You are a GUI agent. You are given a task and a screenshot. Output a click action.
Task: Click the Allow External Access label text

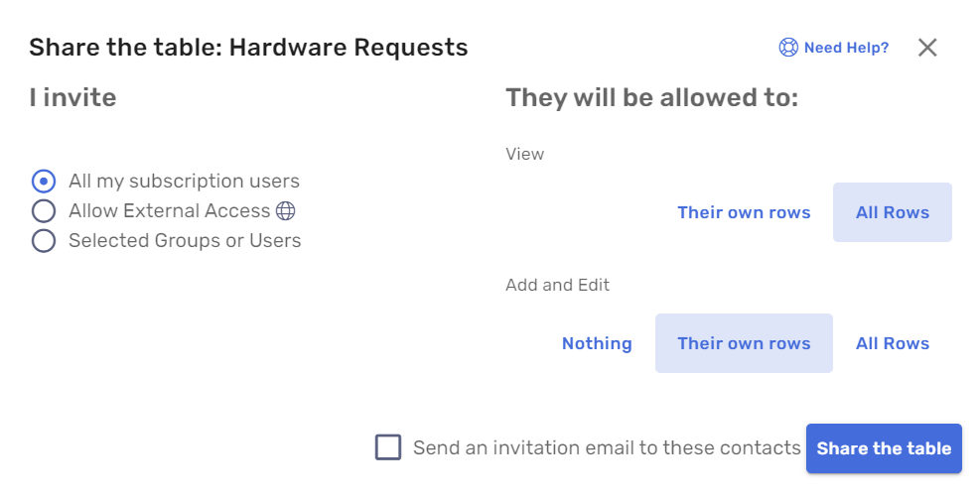pyautogui.click(x=170, y=211)
